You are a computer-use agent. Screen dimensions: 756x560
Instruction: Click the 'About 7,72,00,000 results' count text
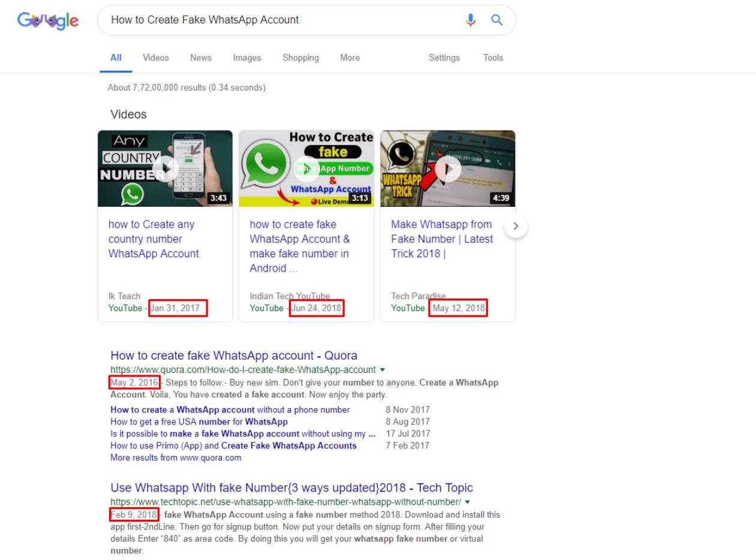(186, 88)
